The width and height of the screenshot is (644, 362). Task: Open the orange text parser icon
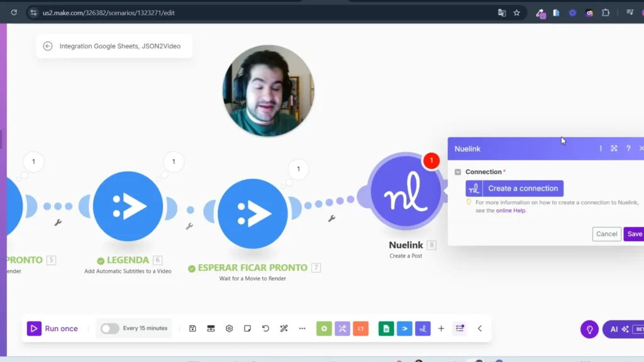click(x=360, y=328)
